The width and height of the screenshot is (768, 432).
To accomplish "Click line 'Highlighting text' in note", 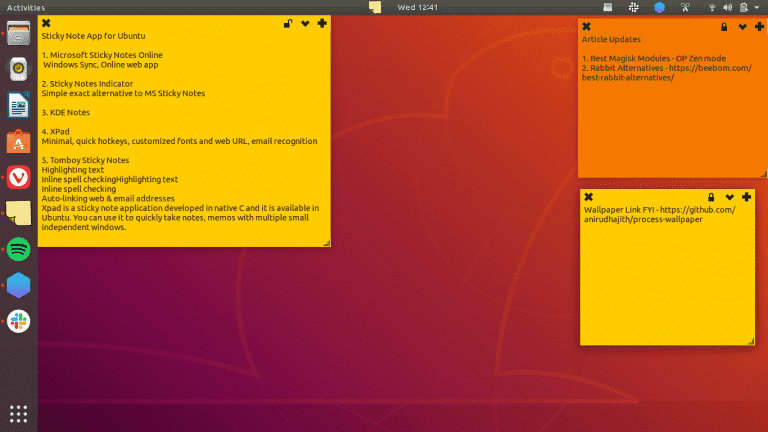I will coord(72,170).
